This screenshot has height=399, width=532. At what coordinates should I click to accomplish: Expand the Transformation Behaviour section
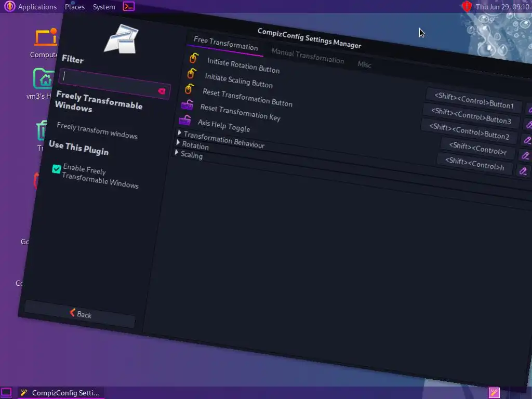(x=179, y=132)
